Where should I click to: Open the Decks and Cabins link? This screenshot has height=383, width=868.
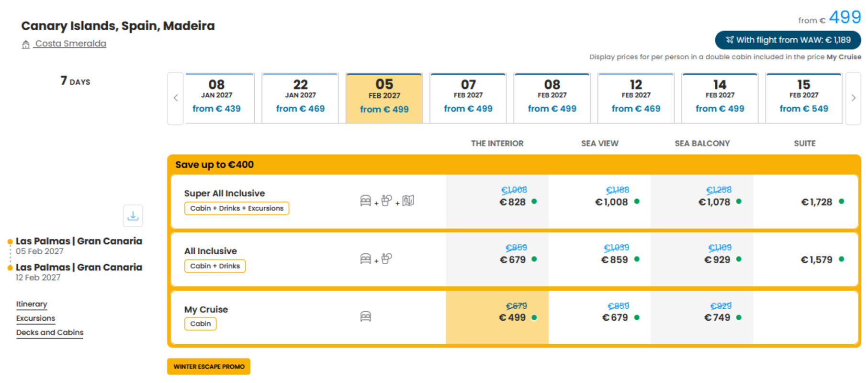point(50,333)
